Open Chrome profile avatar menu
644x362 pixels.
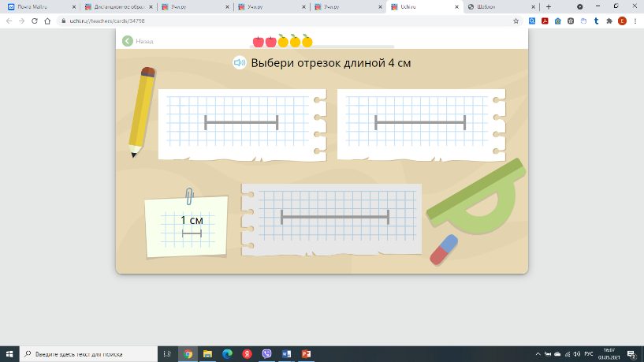click(622, 21)
